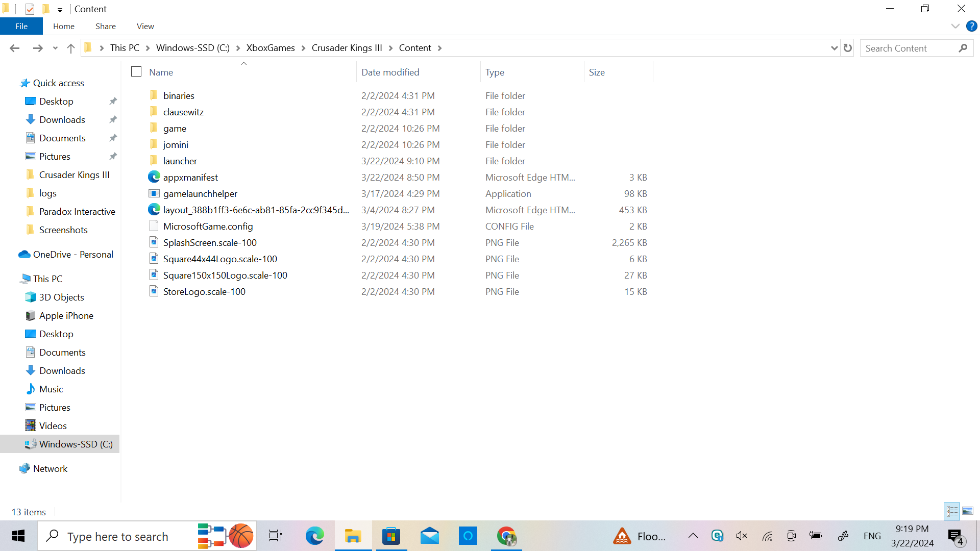The width and height of the screenshot is (980, 551).
Task: Open Mail from the taskbar
Action: (429, 536)
